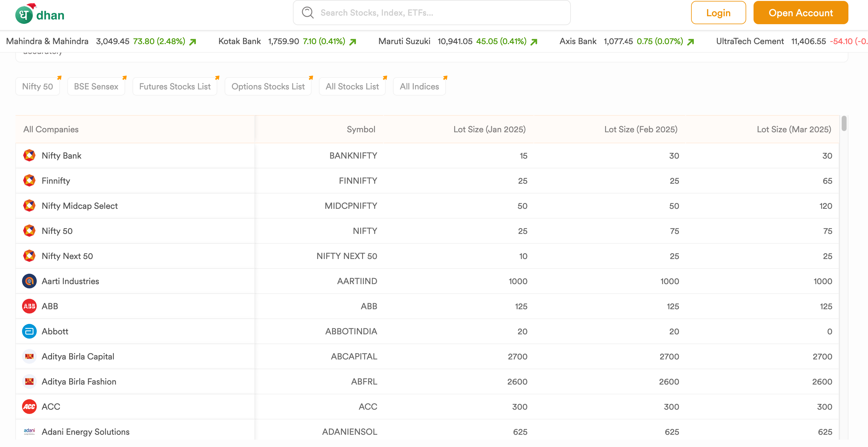Image resolution: width=868 pixels, height=447 pixels.
Task: Click the Aditya Birla Capital logo
Action: (x=29, y=356)
